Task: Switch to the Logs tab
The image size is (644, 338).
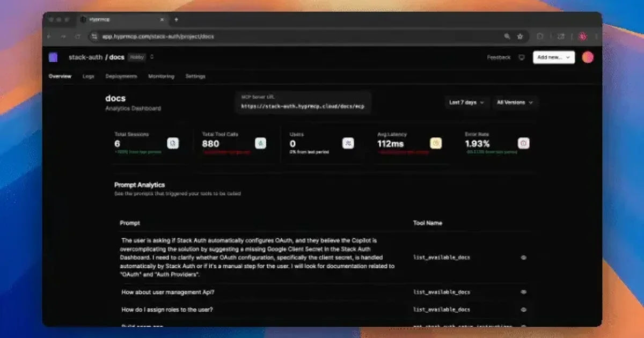Action: pyautogui.click(x=89, y=76)
